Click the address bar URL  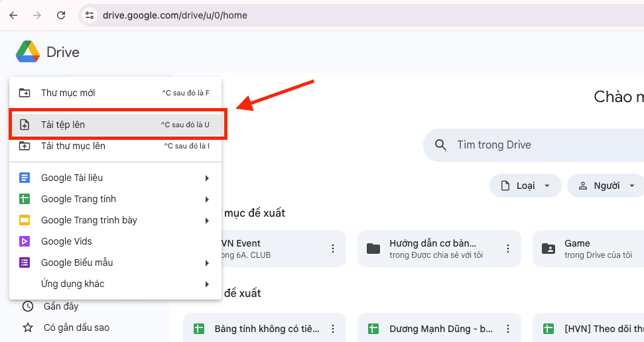click(175, 15)
